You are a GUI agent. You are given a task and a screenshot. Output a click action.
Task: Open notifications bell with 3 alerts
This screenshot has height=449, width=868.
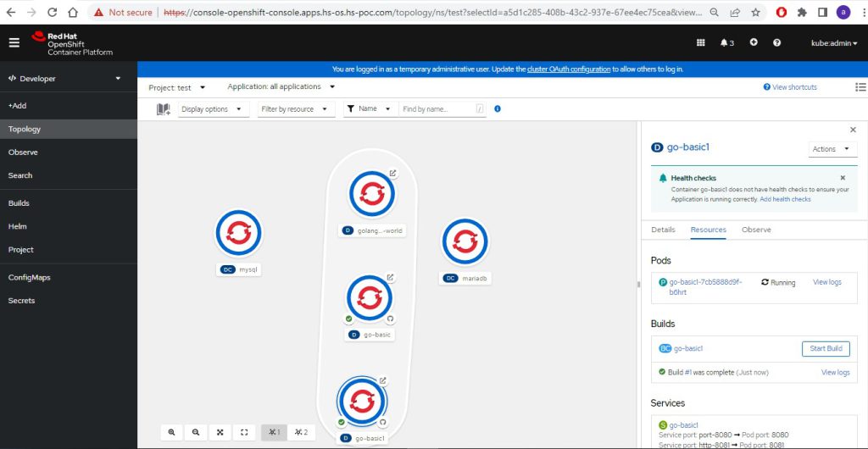[726, 42]
